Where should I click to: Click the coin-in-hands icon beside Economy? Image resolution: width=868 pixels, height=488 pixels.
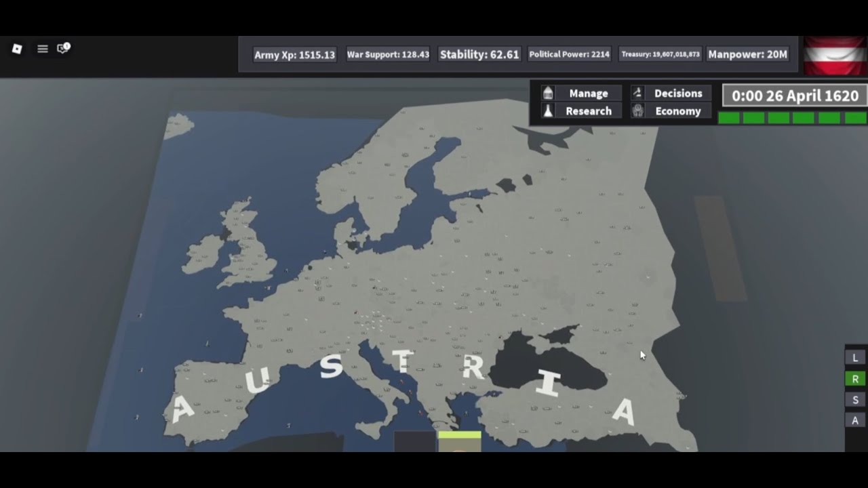coord(637,110)
